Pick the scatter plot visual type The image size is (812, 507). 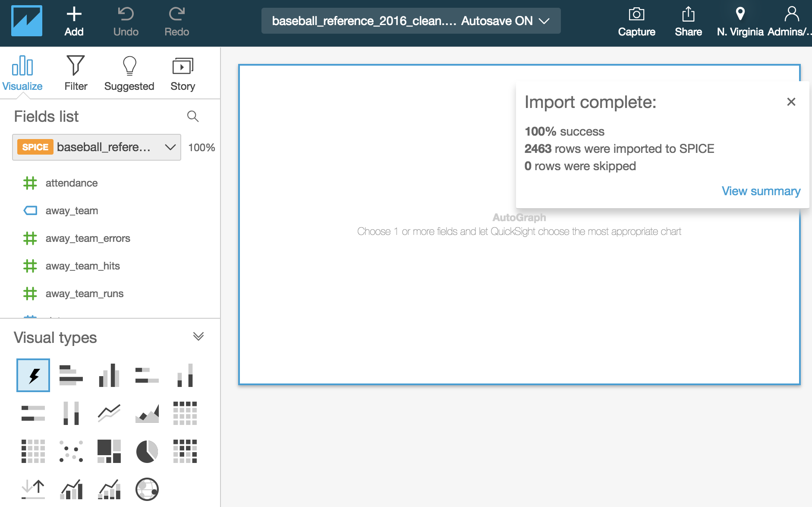point(71,451)
